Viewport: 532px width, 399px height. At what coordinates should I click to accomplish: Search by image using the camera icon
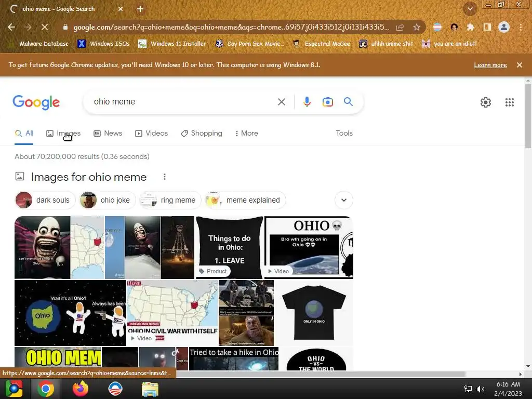coord(327,102)
